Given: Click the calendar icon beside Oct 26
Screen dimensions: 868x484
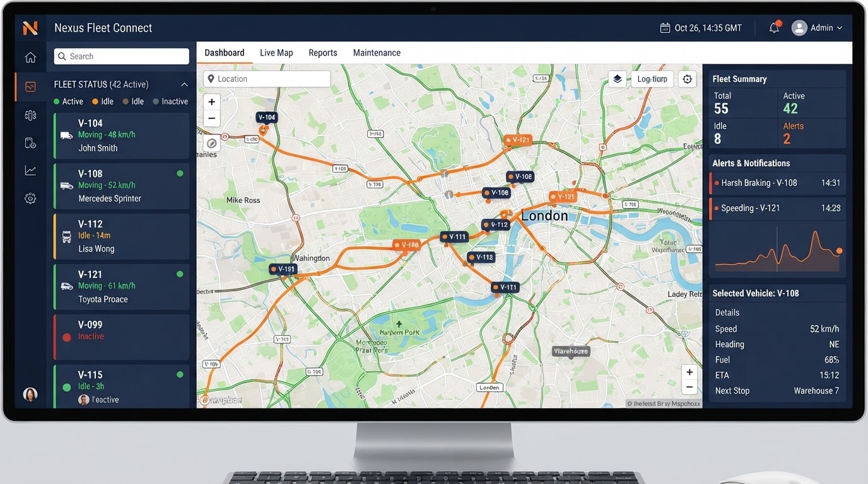Looking at the screenshot, I should click(x=664, y=28).
